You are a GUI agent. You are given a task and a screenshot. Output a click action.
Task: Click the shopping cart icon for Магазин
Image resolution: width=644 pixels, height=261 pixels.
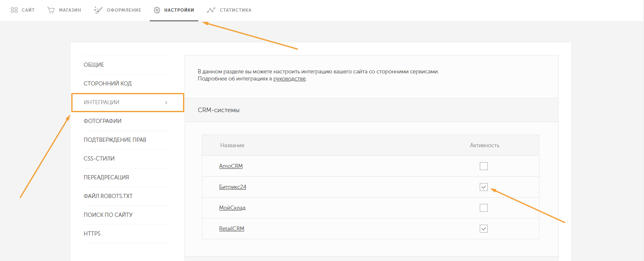pyautogui.click(x=51, y=10)
